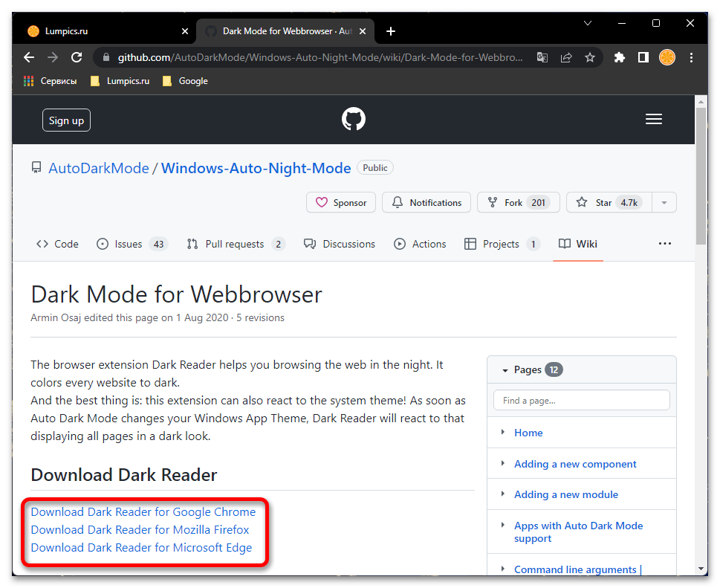
Task: Click the page vertical scrollbar thumb
Action: point(701,176)
